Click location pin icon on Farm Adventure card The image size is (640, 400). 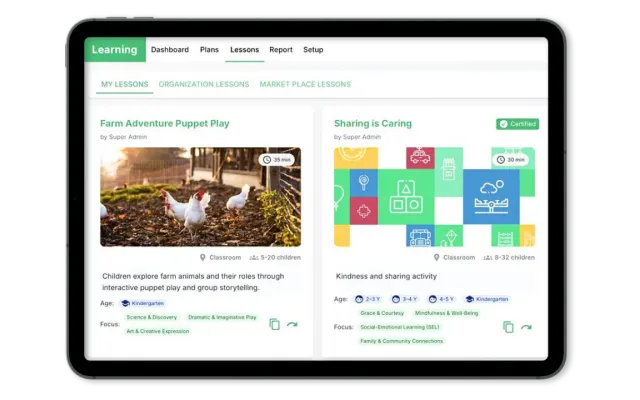point(202,258)
